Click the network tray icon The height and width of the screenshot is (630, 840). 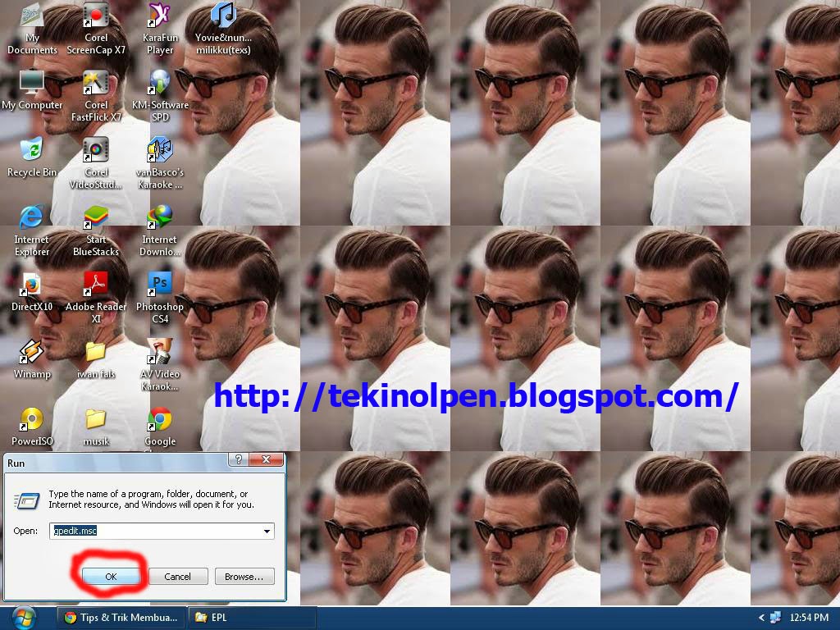pyautogui.click(x=775, y=618)
